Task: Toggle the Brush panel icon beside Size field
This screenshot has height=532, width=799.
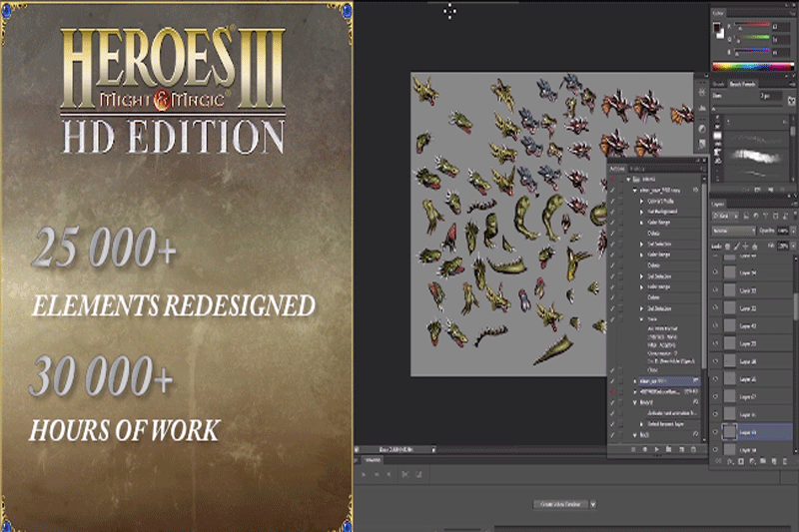Action: (791, 100)
